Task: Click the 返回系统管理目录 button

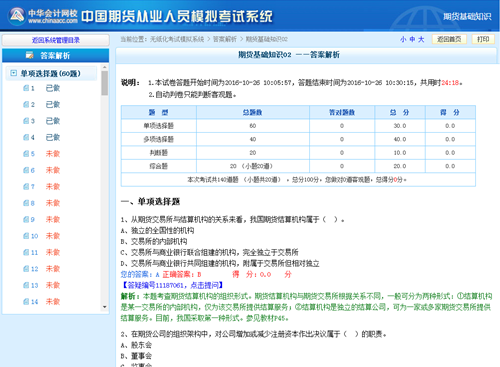Action: 56,40
